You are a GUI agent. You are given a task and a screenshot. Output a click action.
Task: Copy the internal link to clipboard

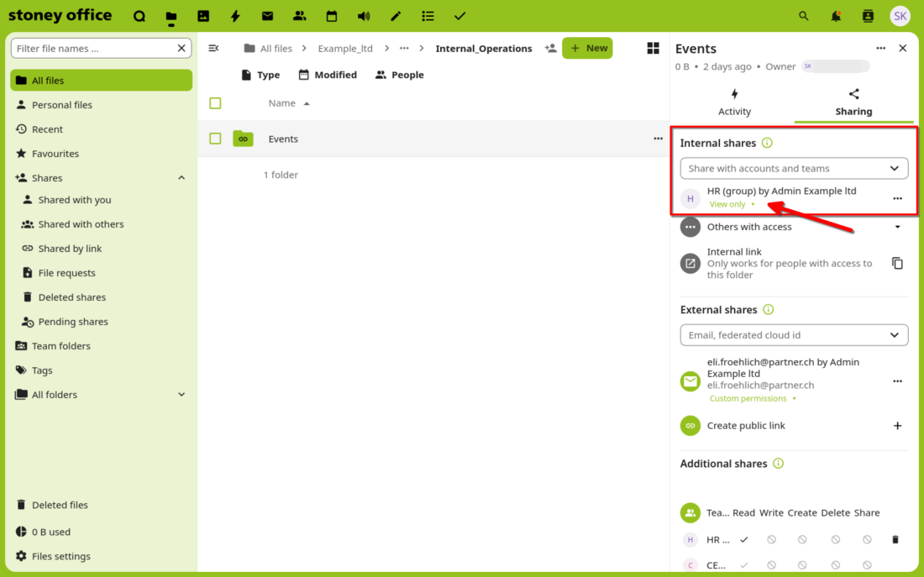coord(897,264)
